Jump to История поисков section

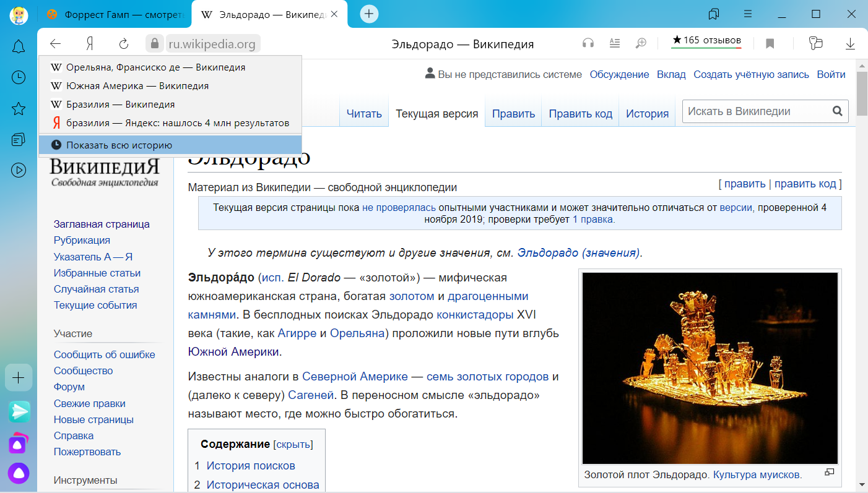[x=251, y=466]
